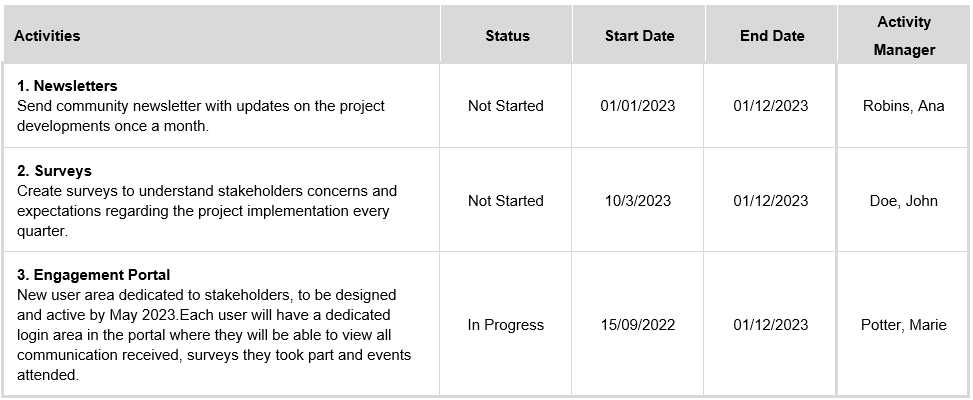Select the 10/3/2023 start date cell

tap(638, 201)
